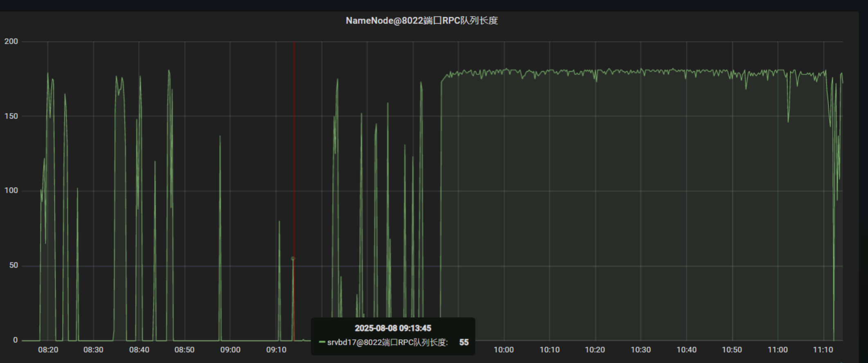Click the tooltip timestamp 2025-08-08 09:13:45
868x363 pixels.
[393, 328]
